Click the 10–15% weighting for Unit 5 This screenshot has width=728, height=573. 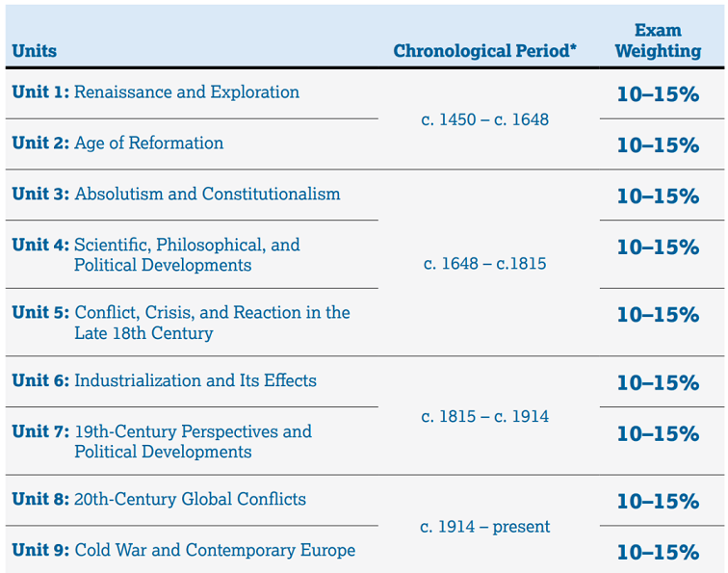(658, 314)
